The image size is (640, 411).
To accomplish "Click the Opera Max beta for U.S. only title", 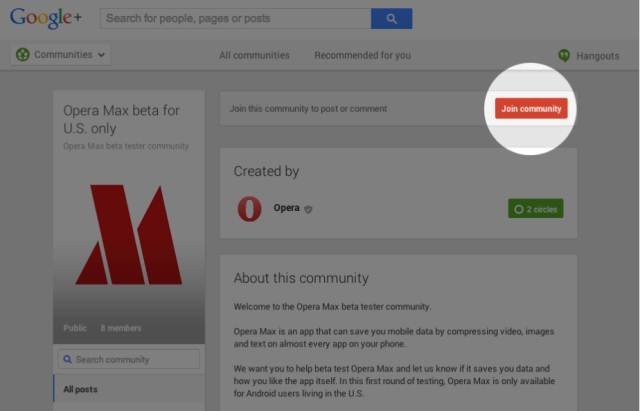I will point(121,119).
